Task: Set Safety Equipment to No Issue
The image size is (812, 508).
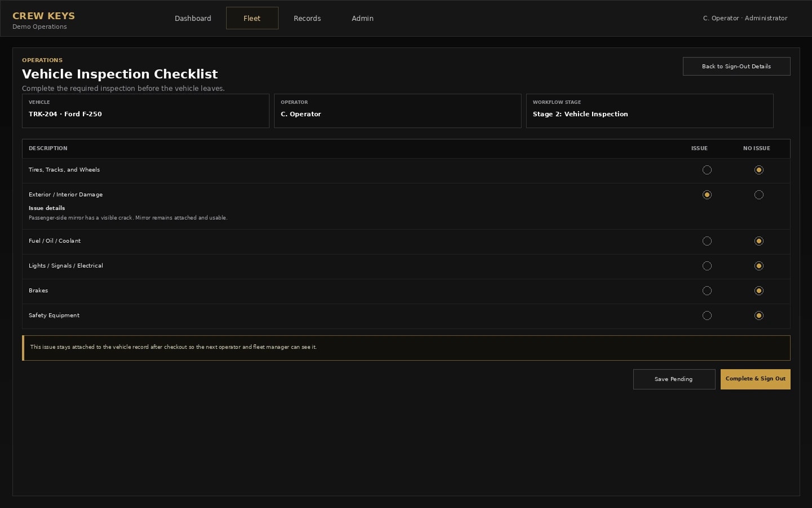Action: click(x=759, y=316)
